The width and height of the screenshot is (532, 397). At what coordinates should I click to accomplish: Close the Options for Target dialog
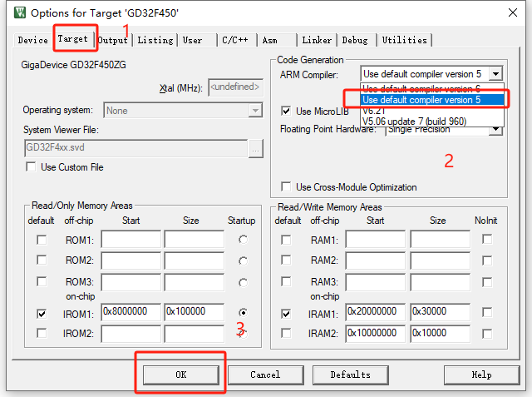(x=515, y=13)
